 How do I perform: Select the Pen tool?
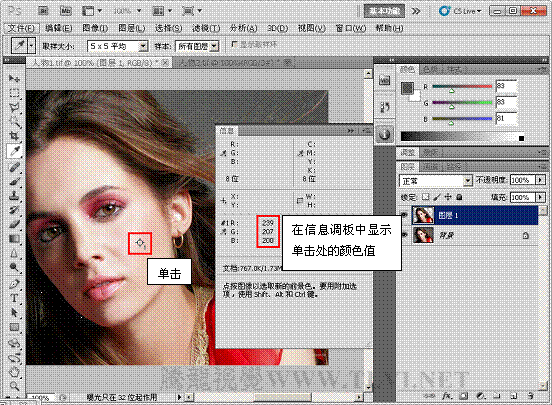pos(14,284)
